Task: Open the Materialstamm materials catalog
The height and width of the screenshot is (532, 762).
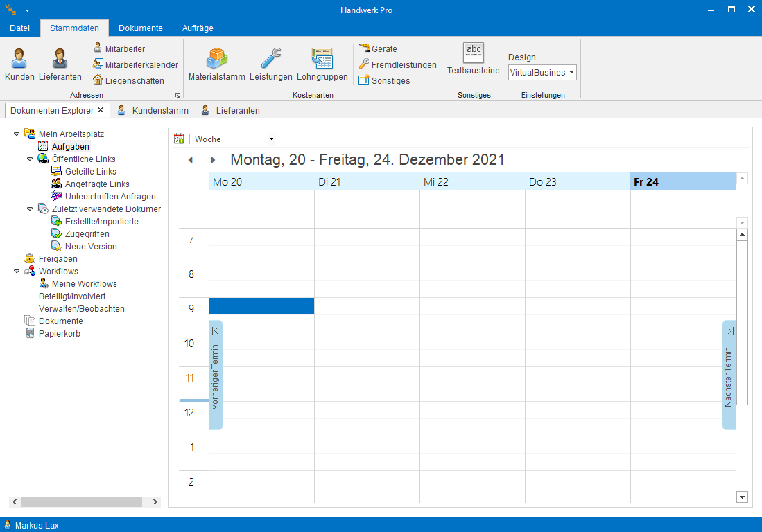Action: [217, 64]
